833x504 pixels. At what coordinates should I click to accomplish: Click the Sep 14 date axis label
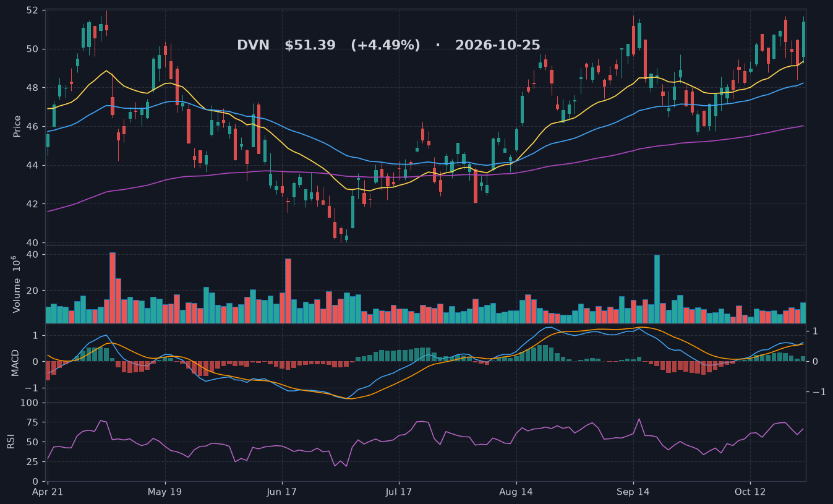633,492
